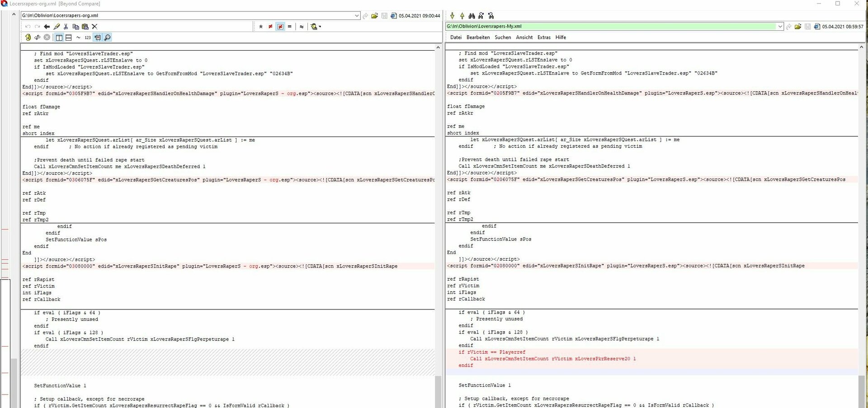The height and width of the screenshot is (408, 868).
Task: Click the pencil edit icon
Action: pyautogui.click(x=57, y=27)
